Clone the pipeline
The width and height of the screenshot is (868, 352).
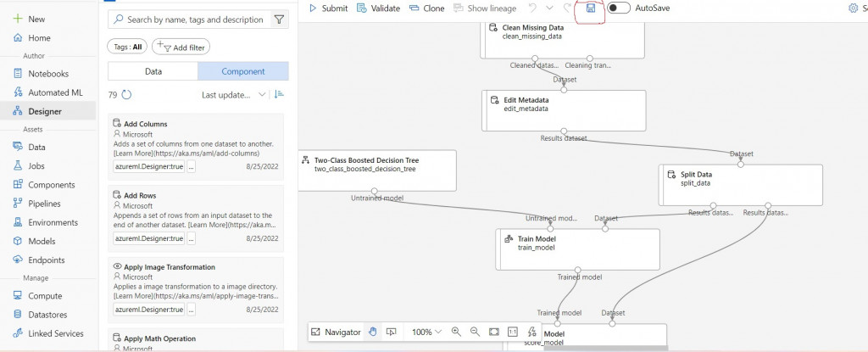pyautogui.click(x=427, y=8)
